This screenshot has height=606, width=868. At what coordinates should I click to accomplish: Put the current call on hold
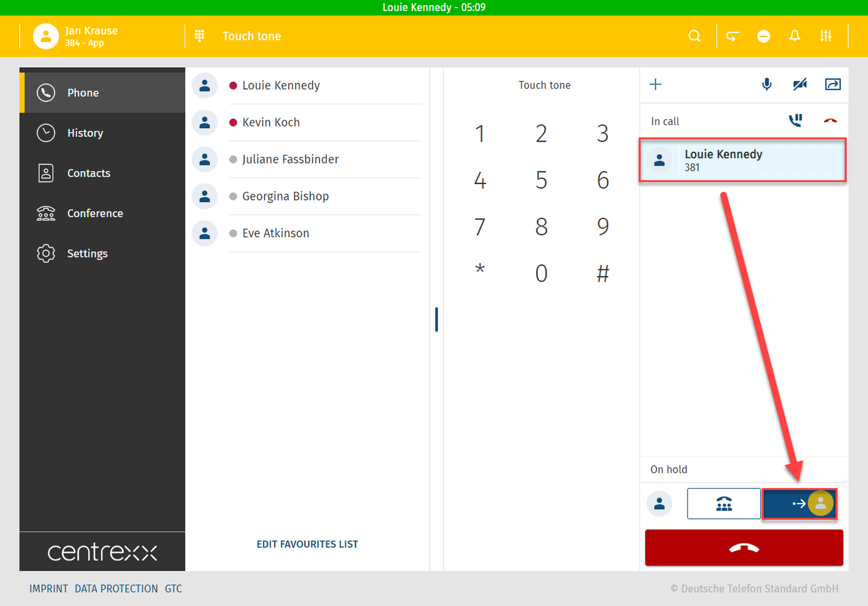coord(795,121)
